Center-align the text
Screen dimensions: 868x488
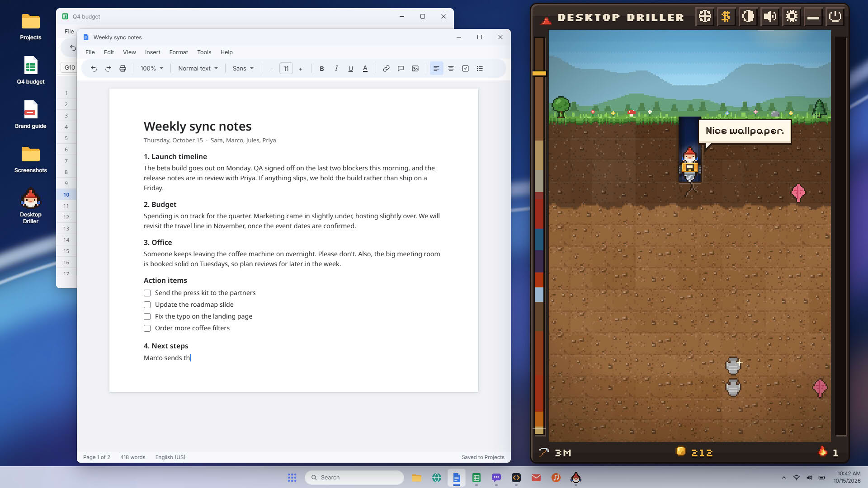tap(451, 69)
